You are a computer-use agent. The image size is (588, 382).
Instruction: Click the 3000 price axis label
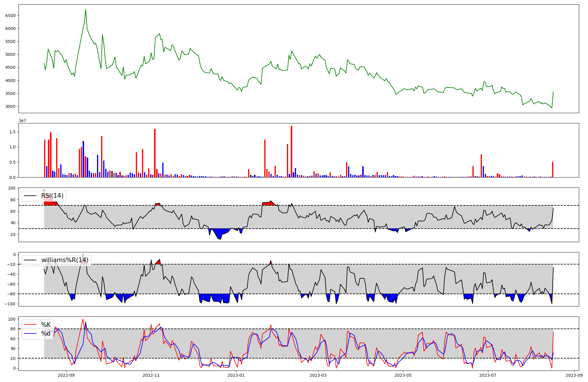(x=11, y=106)
